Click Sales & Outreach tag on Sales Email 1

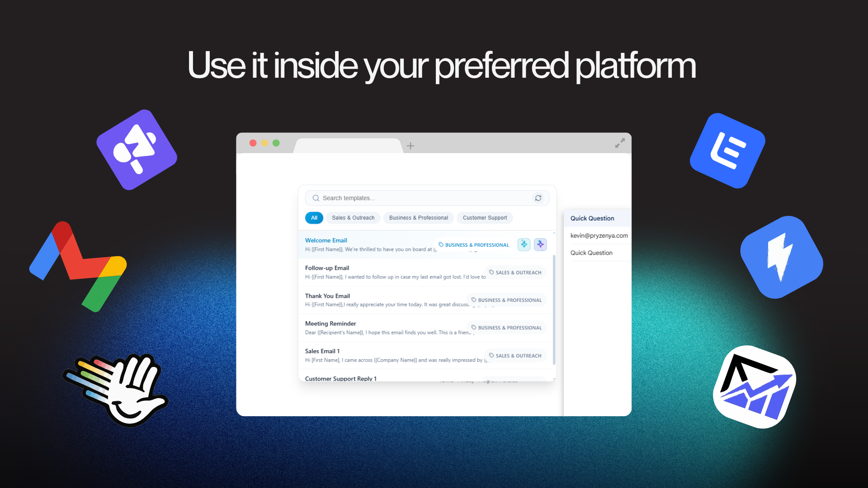(515, 356)
